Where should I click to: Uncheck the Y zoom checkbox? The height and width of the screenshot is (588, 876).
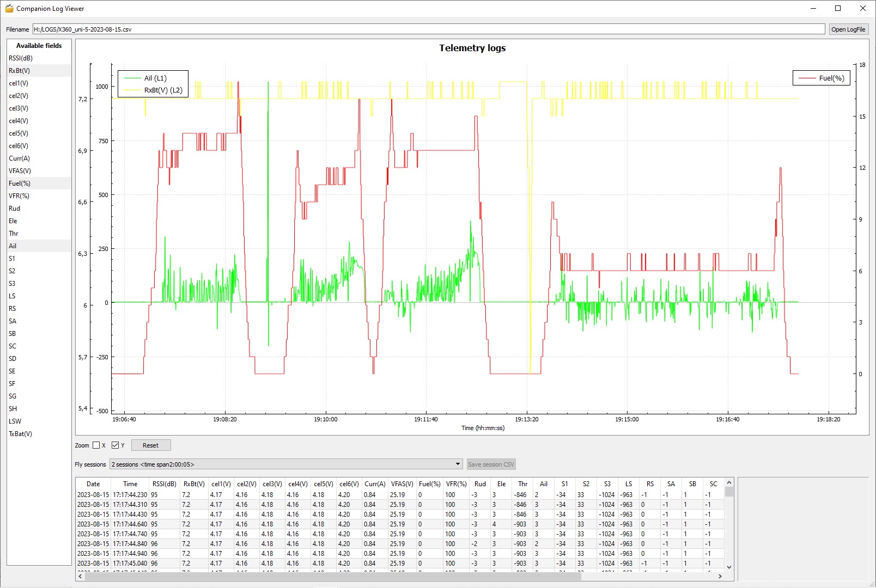pyautogui.click(x=115, y=445)
